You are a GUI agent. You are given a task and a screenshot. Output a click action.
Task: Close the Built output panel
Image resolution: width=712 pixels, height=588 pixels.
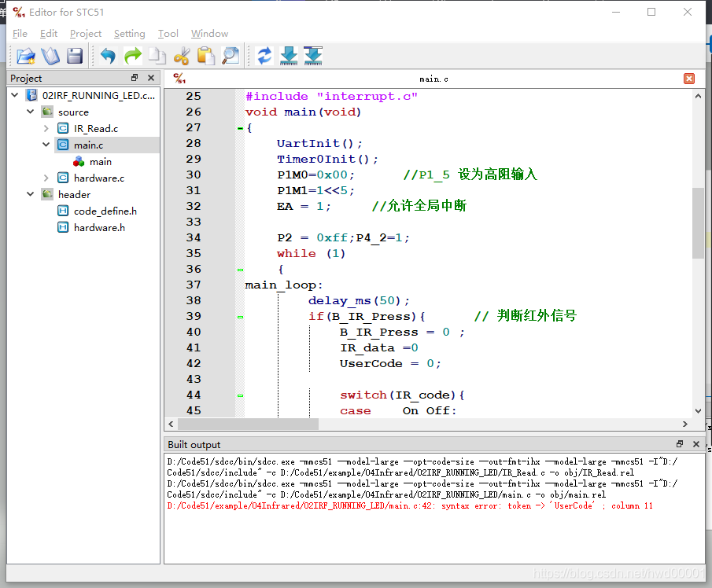click(696, 444)
